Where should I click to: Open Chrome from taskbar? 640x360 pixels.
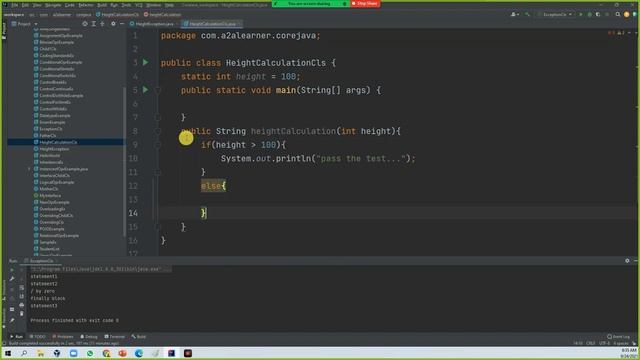[x=106, y=353]
